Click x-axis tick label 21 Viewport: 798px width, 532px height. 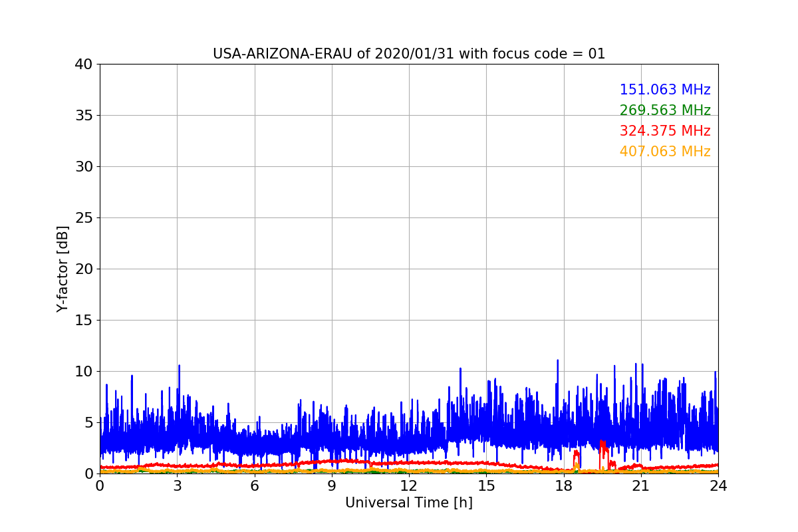641,486
